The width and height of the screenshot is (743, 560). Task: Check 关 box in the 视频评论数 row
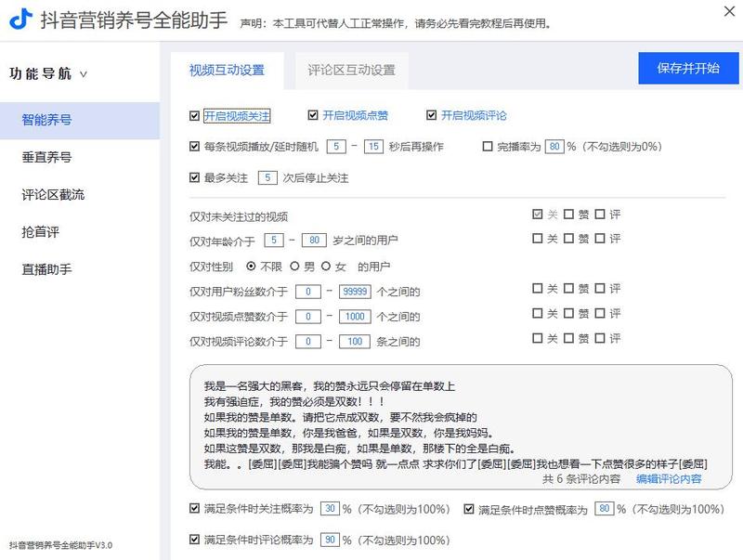click(x=538, y=338)
